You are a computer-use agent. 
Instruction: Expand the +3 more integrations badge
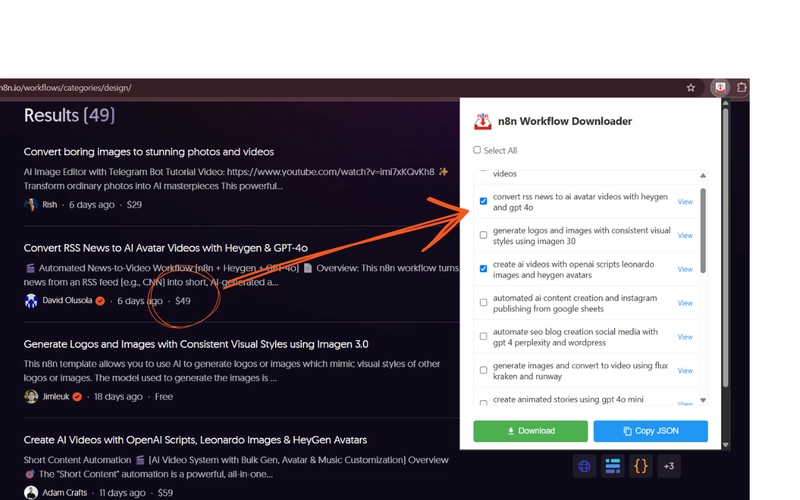[x=669, y=466]
